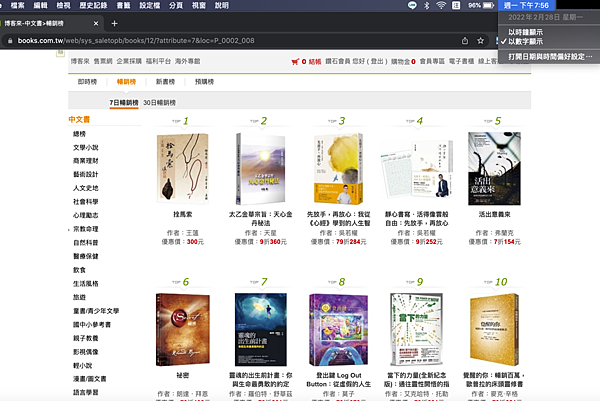Select the 30日暢銷榜 sub-tab
Image resolution: width=600 pixels, height=401 pixels.
160,103
